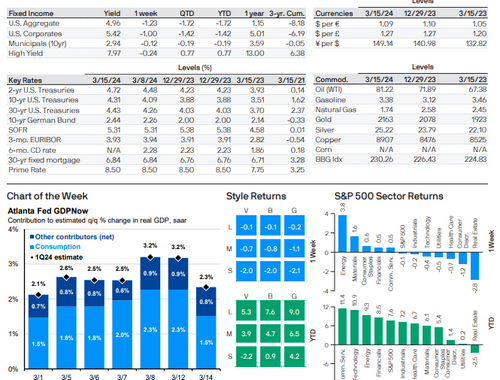Image resolution: width=500 pixels, height=380 pixels.
Task: Click the BBG Idx value 230.26
Action: click(382, 159)
